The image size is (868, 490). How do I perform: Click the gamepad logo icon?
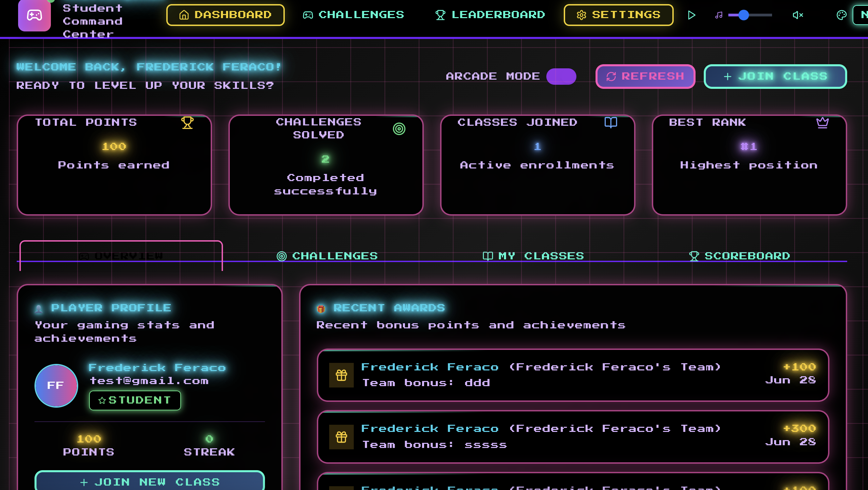34,15
